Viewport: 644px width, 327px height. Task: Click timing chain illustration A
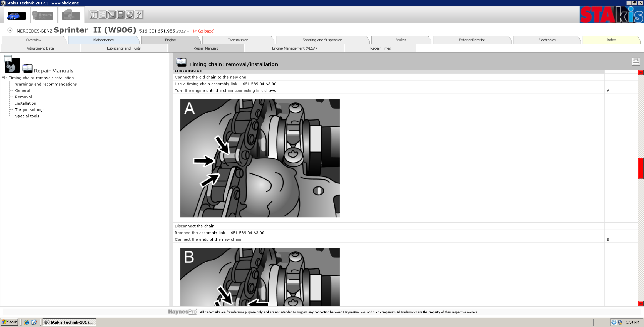pos(260,158)
